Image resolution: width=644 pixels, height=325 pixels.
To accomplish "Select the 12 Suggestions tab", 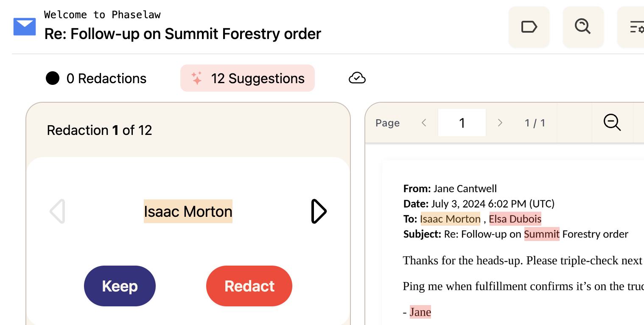I will pyautogui.click(x=247, y=78).
